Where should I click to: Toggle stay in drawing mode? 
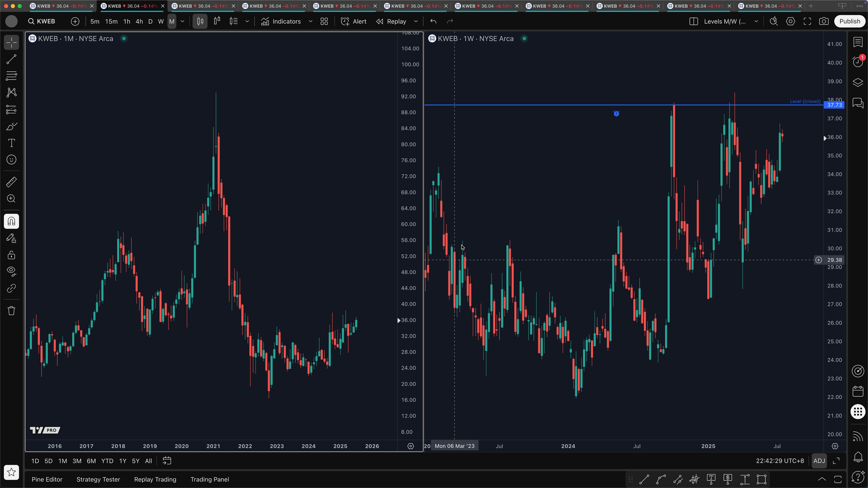point(12,238)
